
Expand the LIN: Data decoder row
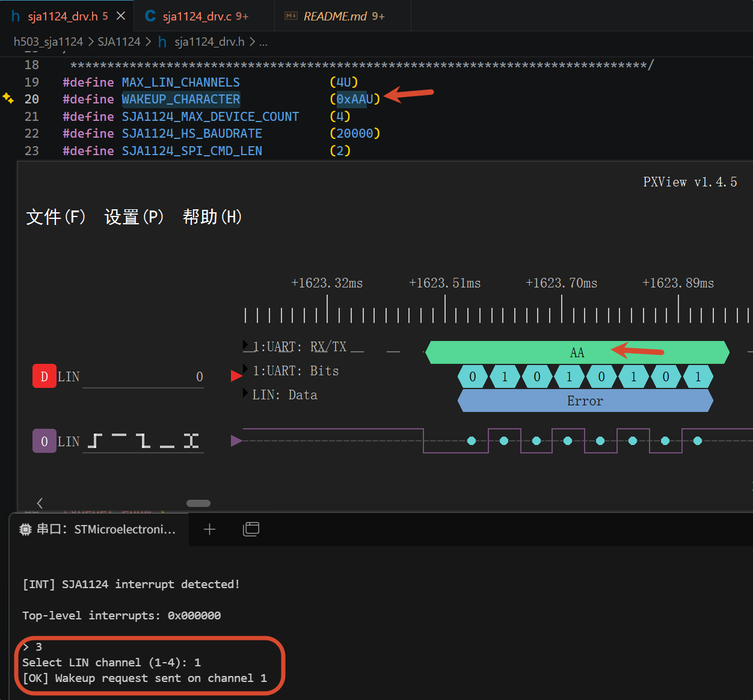tap(245, 393)
